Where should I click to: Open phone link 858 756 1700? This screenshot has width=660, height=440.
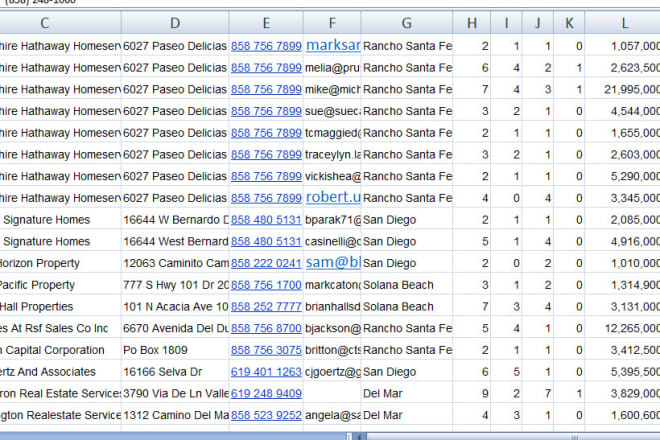[266, 285]
